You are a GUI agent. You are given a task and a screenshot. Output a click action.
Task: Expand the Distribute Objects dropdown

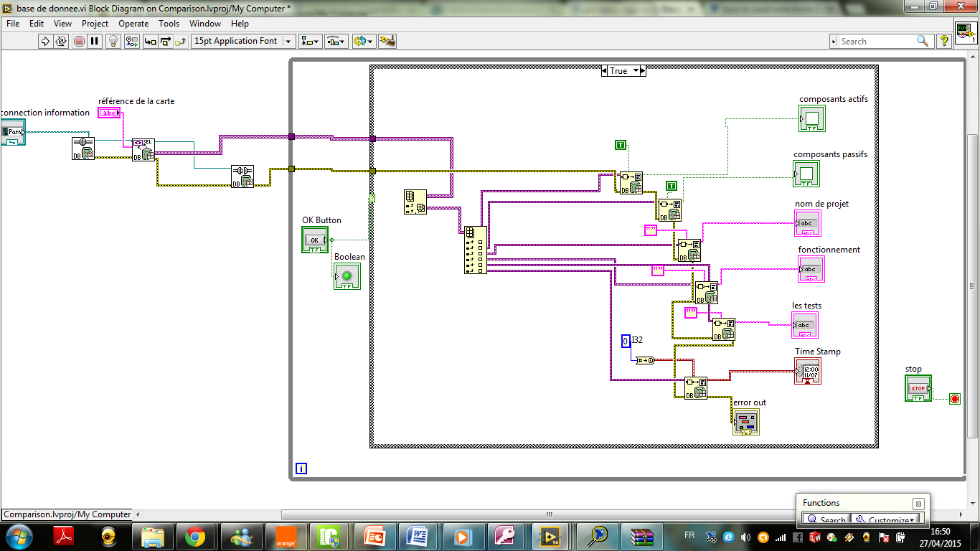click(x=336, y=42)
